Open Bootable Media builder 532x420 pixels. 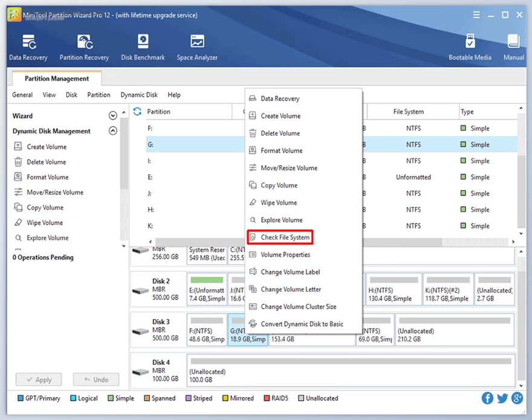click(x=470, y=47)
